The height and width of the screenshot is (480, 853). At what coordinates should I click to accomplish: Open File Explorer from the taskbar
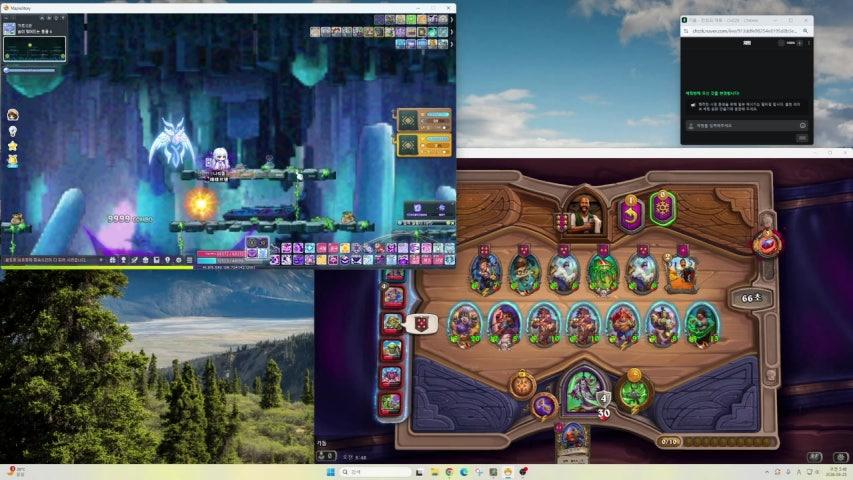pos(434,472)
